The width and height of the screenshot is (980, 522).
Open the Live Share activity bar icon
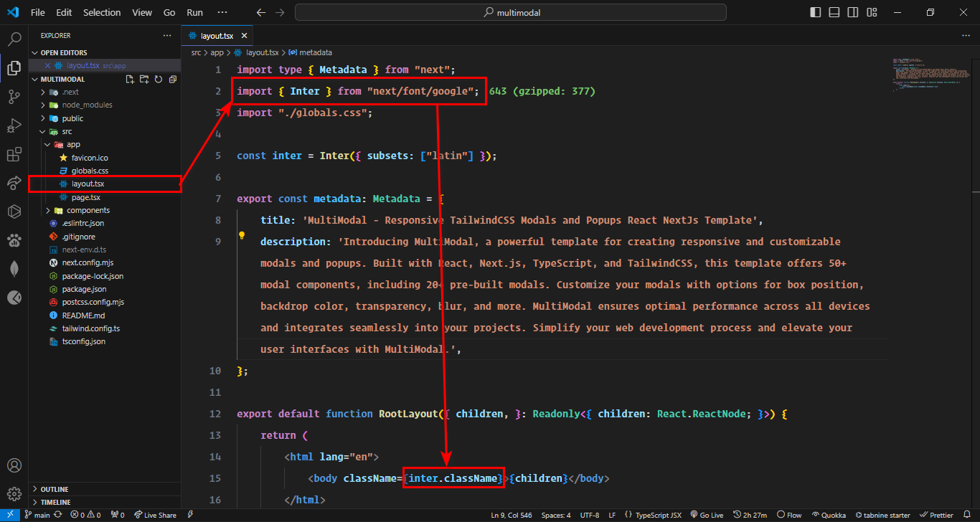pyautogui.click(x=14, y=184)
